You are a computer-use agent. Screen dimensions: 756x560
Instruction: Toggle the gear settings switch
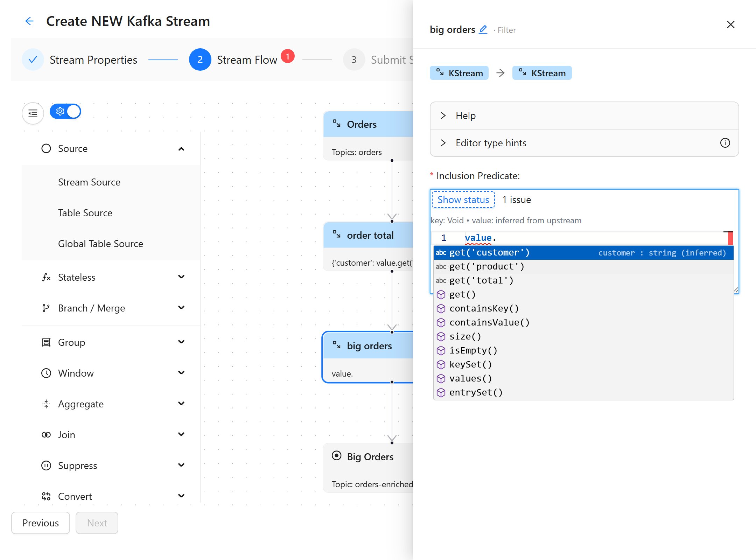click(65, 111)
